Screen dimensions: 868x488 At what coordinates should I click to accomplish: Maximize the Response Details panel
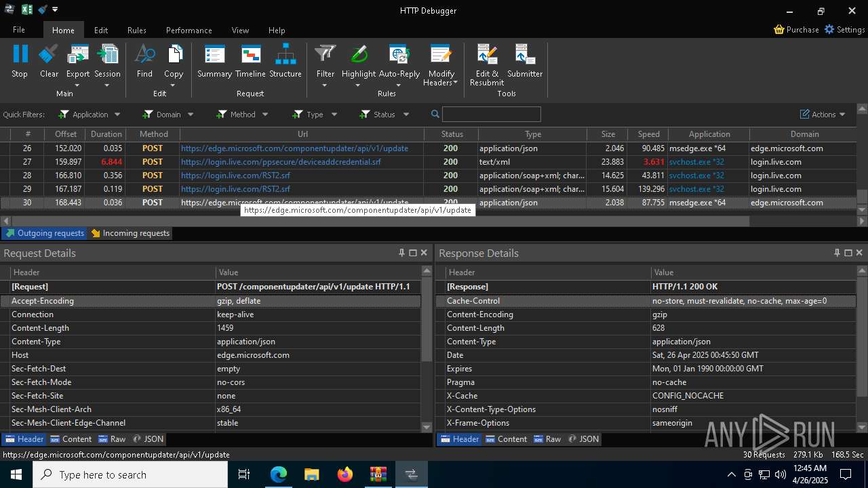(848, 253)
